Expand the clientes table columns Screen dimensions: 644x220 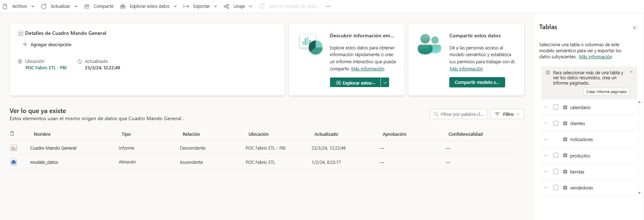tap(546, 123)
